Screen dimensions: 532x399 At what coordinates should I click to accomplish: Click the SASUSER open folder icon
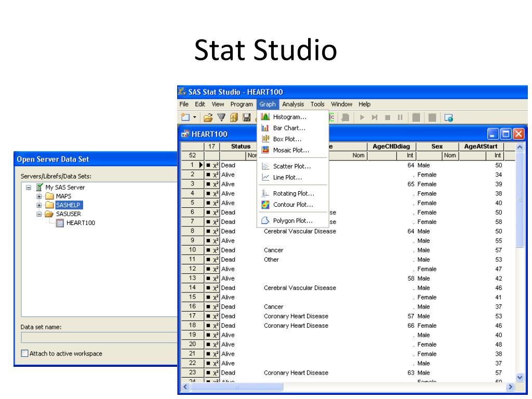click(x=49, y=214)
